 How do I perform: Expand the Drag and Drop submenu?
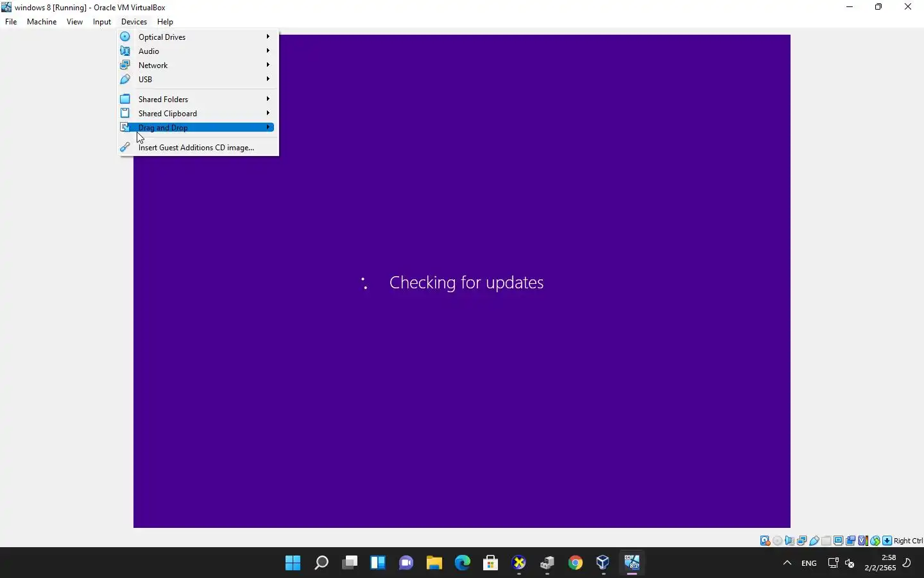199,127
